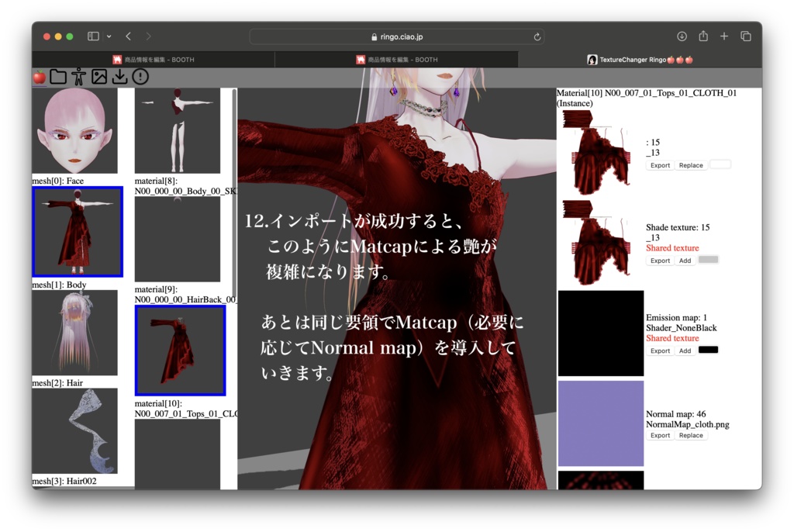Click the red apple icon in the toolbar
The width and height of the screenshot is (794, 532).
[x=40, y=76]
